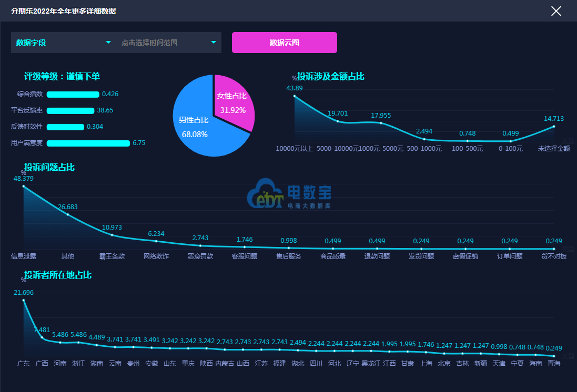Click the 43.89 data point for 10000元以上
Screen dimensions: 577x392
tap(295, 96)
